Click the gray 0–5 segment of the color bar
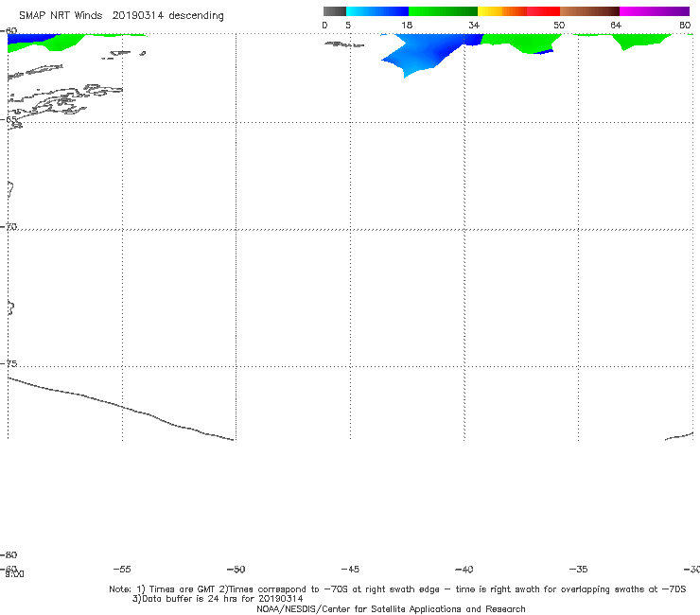Viewport: 700px width, 615px height. click(x=334, y=11)
